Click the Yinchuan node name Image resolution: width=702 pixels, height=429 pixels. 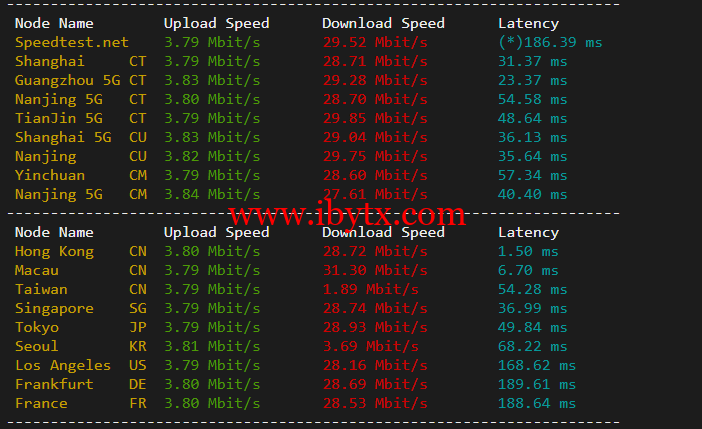pos(50,176)
